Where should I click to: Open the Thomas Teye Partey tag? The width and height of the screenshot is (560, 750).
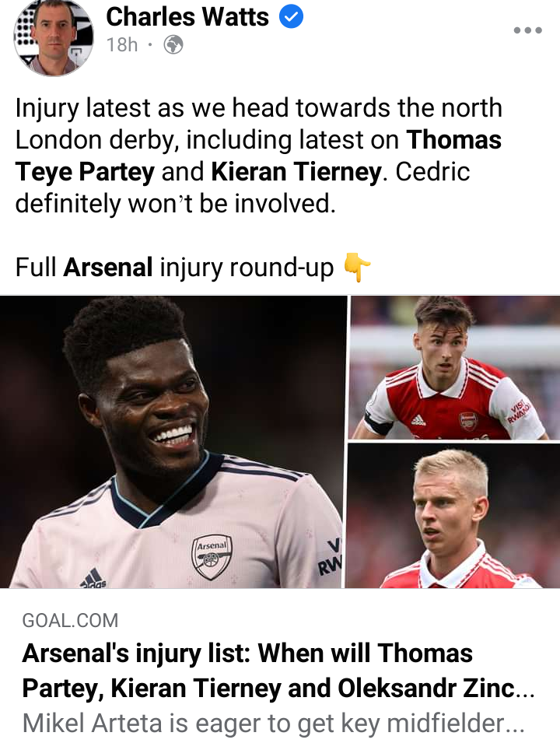258,156
